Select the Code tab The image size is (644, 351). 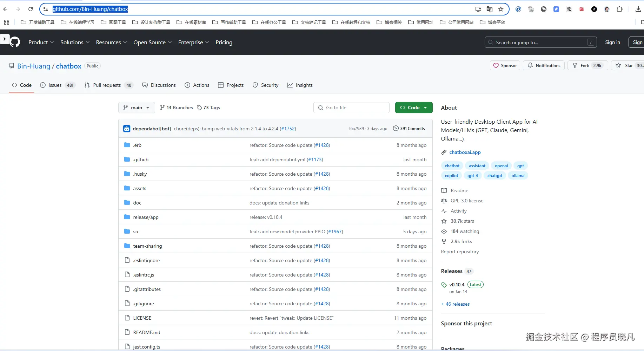point(21,85)
